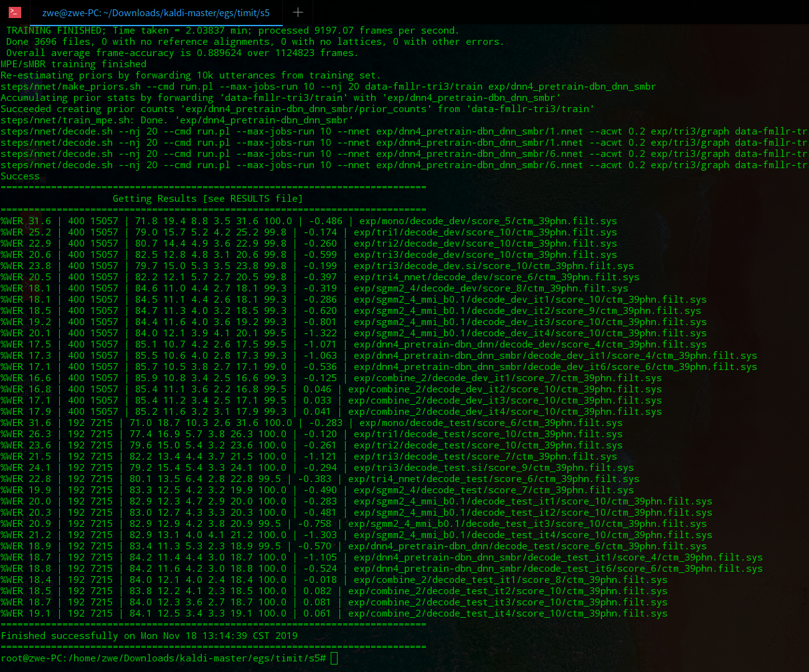Open a new terminal tab with the plus button
809x672 pixels.
(297, 12)
